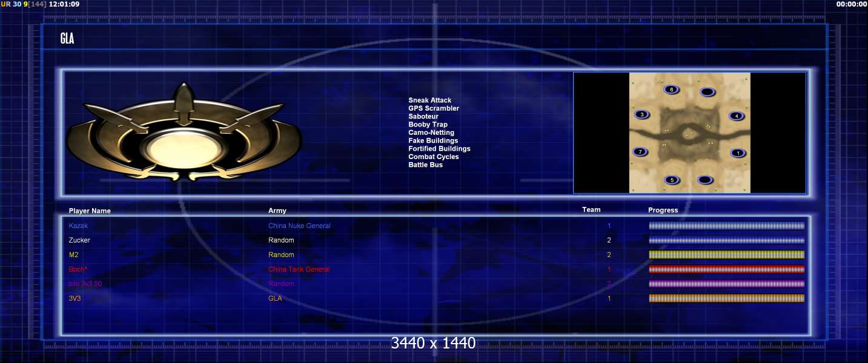This screenshot has height=363, width=868.
Task: Select player name 3V3
Action: click(75, 298)
